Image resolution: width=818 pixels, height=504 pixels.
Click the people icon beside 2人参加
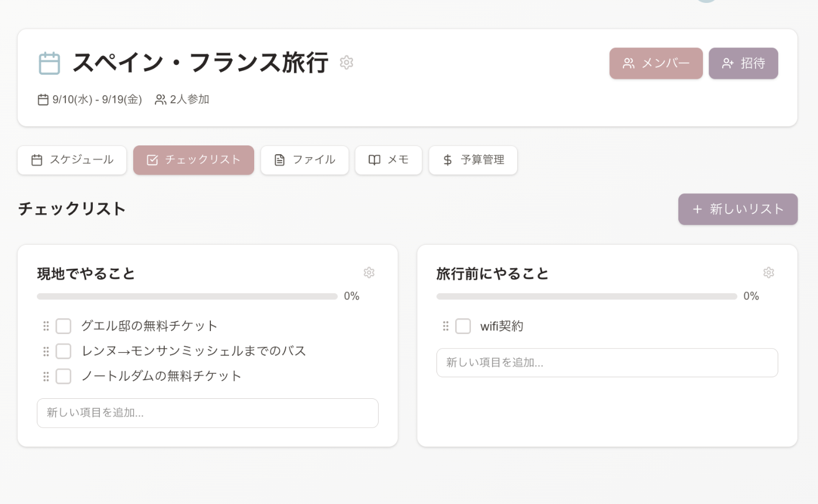(160, 100)
